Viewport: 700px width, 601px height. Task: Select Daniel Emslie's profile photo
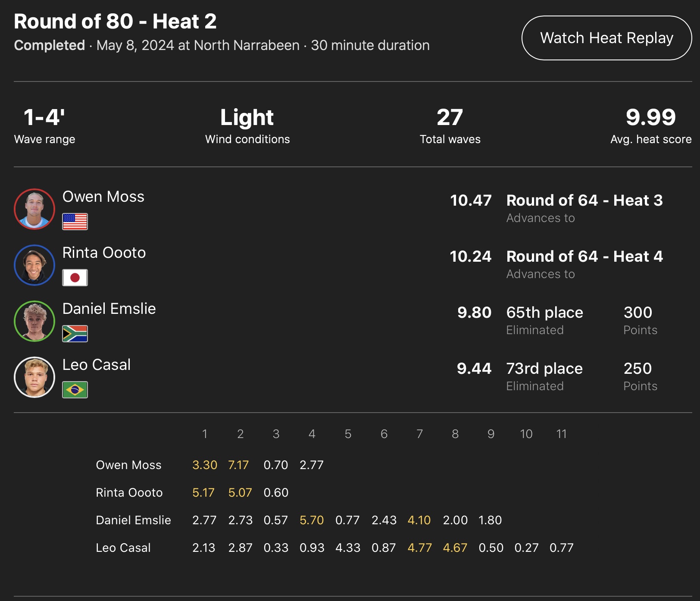[x=34, y=321]
